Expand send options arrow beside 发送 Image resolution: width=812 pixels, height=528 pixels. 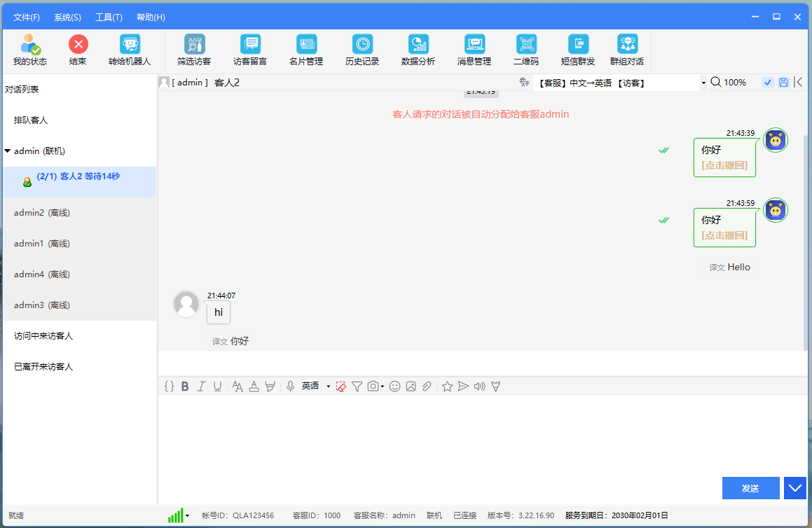pyautogui.click(x=795, y=488)
